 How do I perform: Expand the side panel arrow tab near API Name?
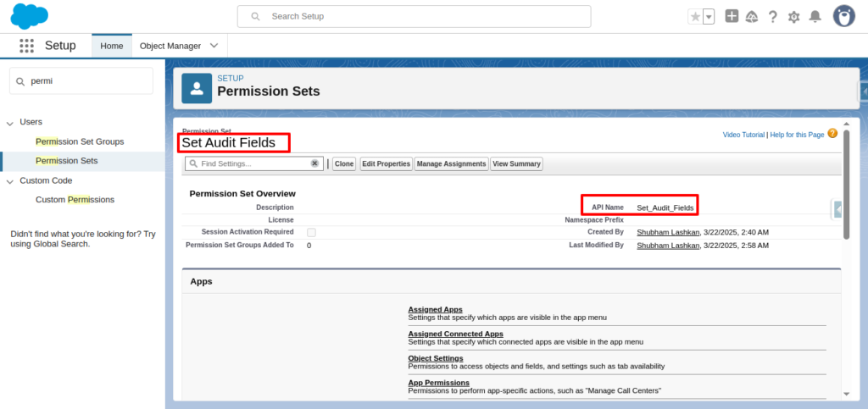[837, 210]
